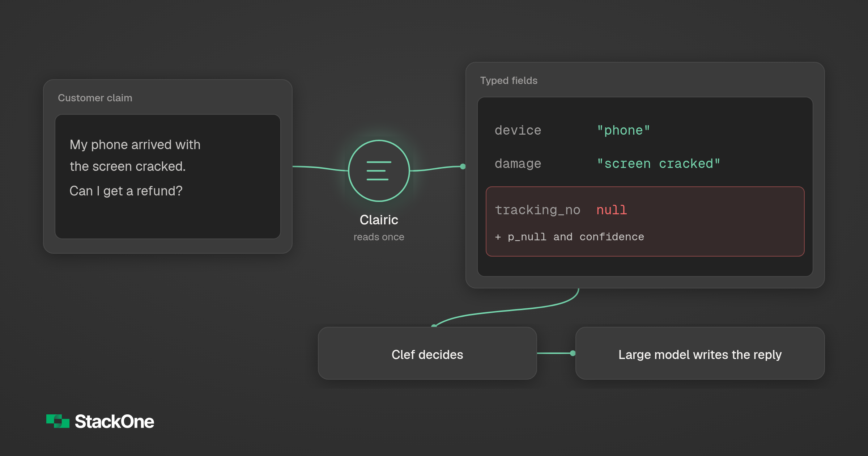This screenshot has height=456, width=868.
Task: Click the red null value
Action: (x=612, y=210)
